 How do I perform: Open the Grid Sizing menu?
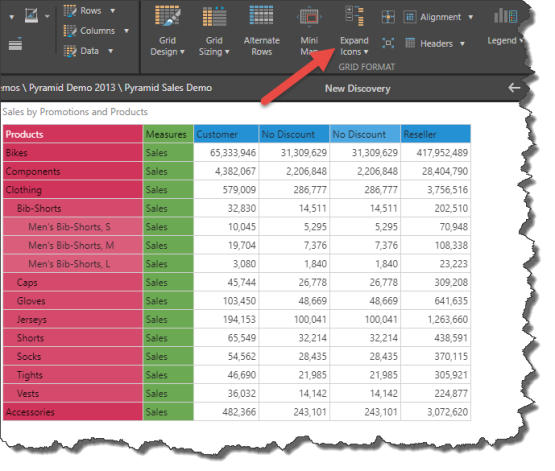click(x=214, y=31)
